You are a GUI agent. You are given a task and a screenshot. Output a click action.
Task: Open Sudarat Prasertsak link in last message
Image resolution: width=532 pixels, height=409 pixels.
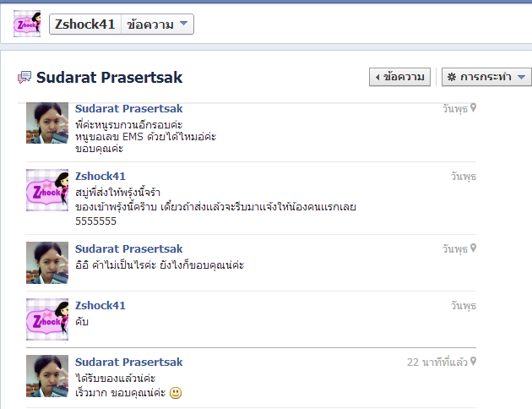click(x=129, y=363)
